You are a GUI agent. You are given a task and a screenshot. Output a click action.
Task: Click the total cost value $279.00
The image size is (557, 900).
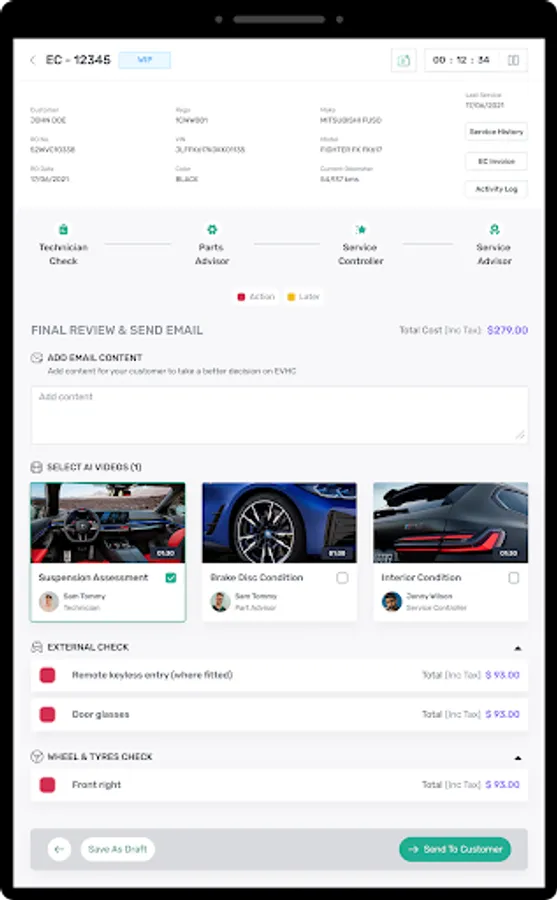point(508,330)
